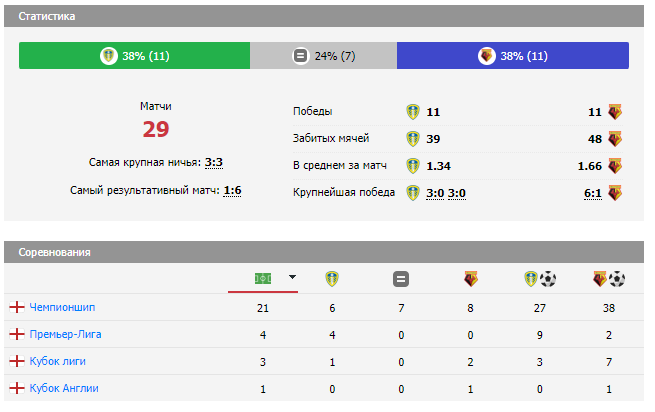This screenshot has height=412, width=655.
Task: Click the matches-played pitch icon column header
Action: pyautogui.click(x=263, y=278)
